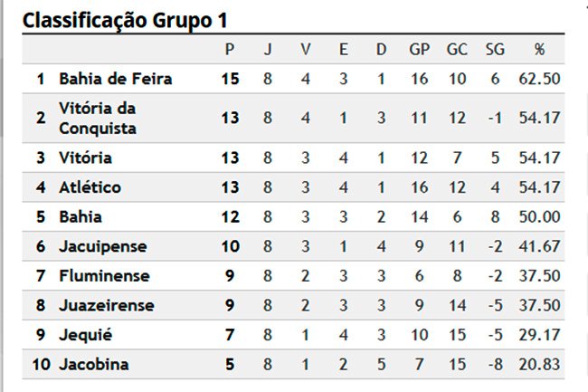Screen dimensions: 588x392
Task: Click the Atlético team name
Action: coord(90,187)
